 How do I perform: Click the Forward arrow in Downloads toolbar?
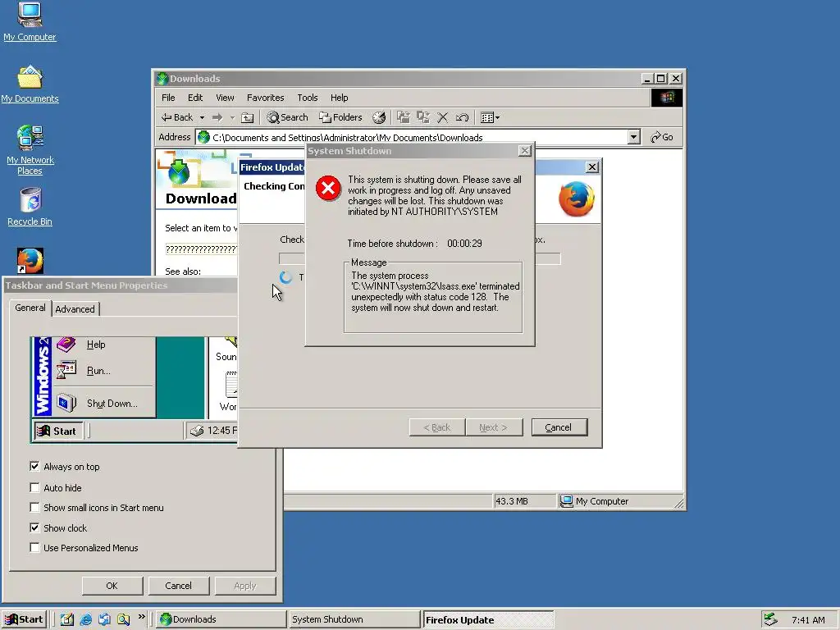tap(217, 117)
